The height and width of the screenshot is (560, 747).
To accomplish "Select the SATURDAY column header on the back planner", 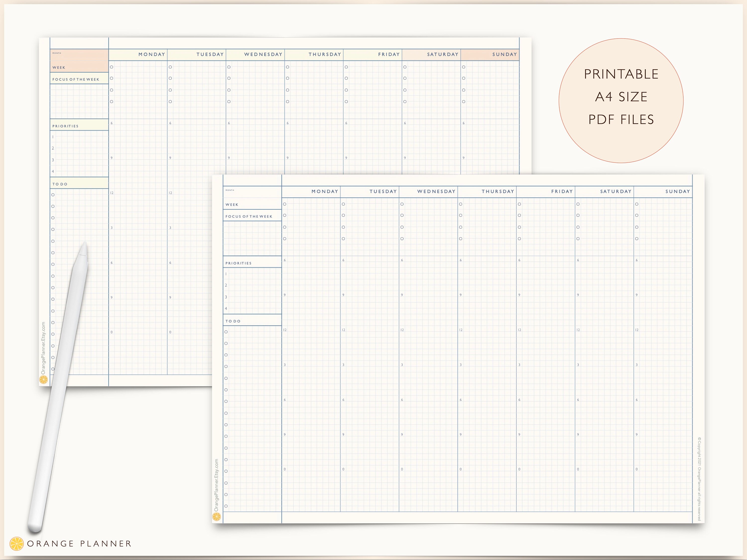I will 442,54.
